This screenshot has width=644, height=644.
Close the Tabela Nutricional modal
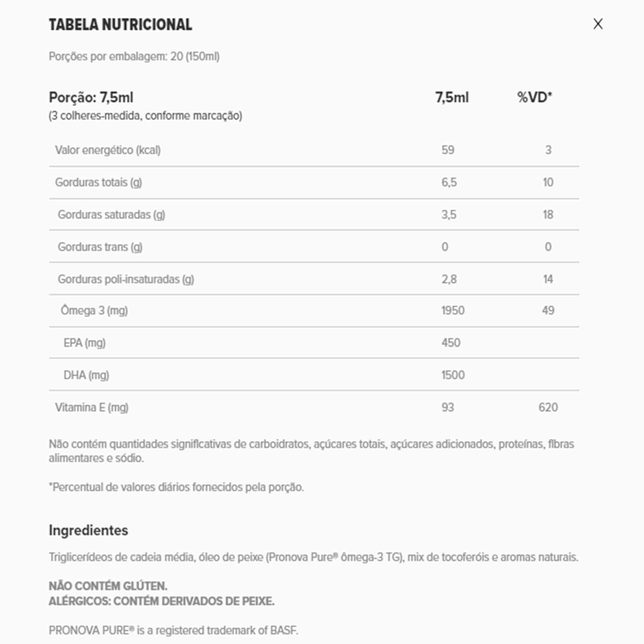pyautogui.click(x=598, y=24)
